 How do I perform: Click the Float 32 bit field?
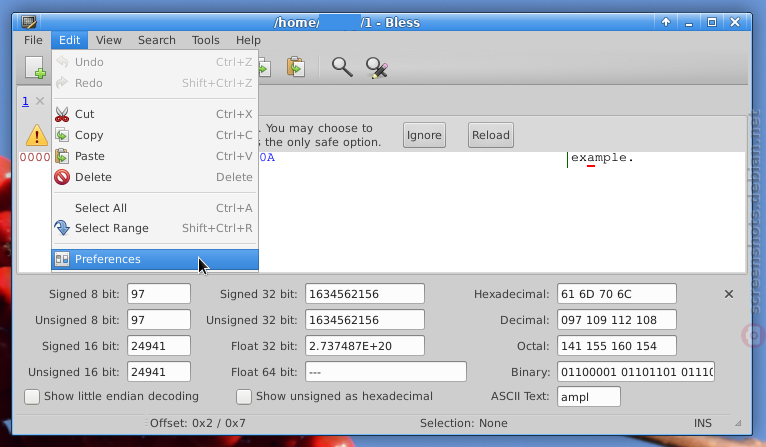coord(365,346)
